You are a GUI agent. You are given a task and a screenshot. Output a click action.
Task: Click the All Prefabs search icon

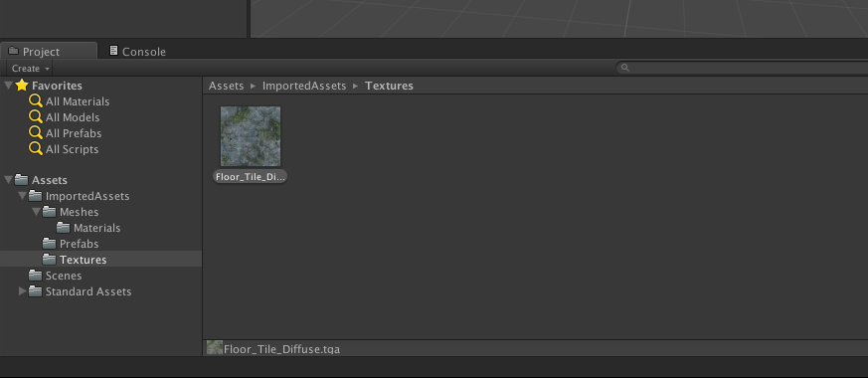tap(36, 132)
